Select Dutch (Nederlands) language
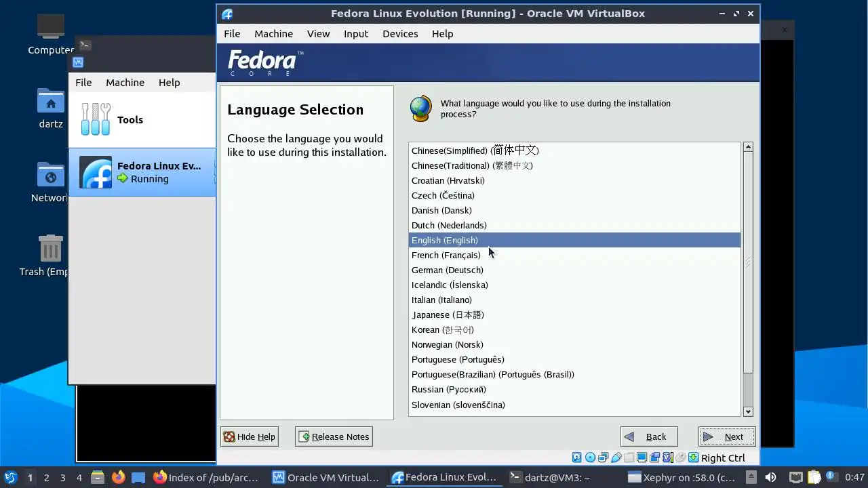The width and height of the screenshot is (868, 488). click(574, 225)
